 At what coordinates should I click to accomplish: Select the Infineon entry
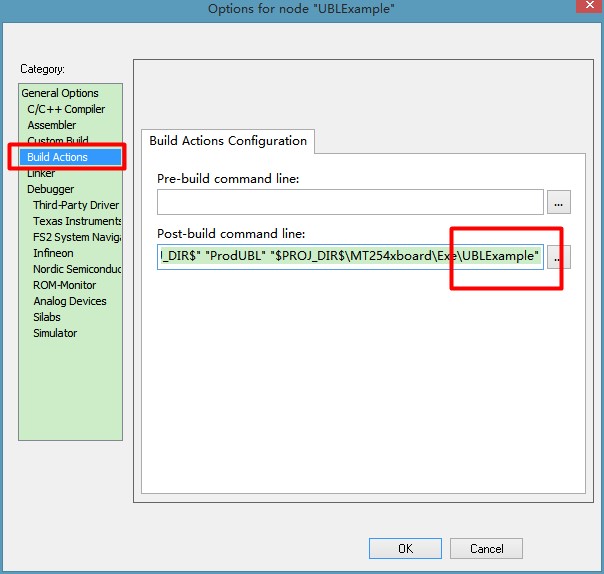point(53,253)
